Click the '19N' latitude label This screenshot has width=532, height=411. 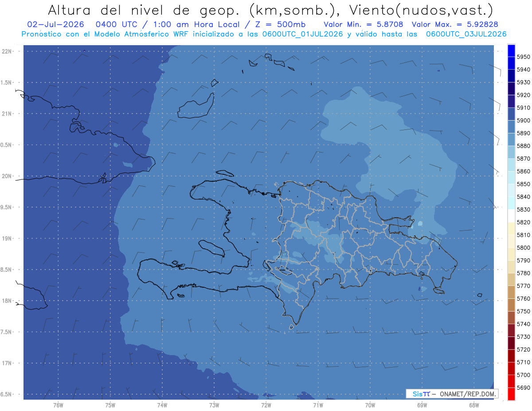click(8, 239)
